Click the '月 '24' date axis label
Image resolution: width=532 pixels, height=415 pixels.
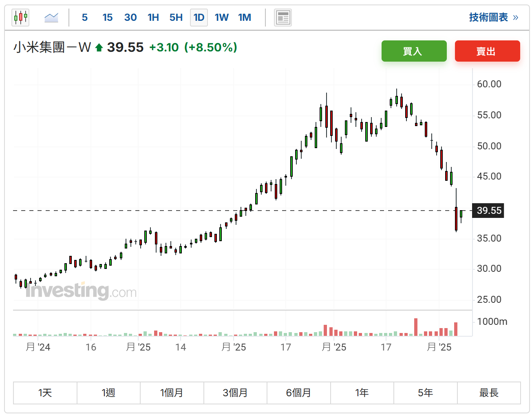point(38,347)
